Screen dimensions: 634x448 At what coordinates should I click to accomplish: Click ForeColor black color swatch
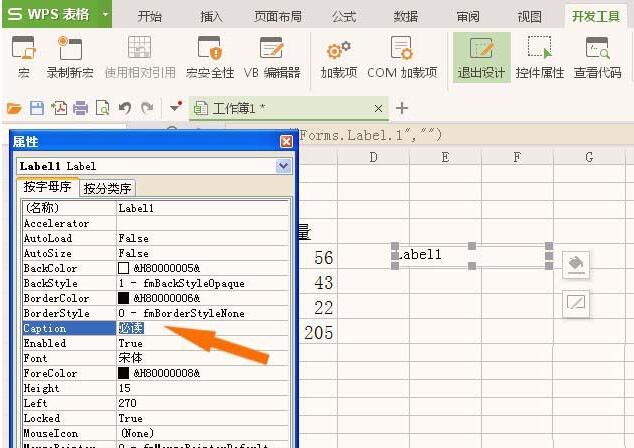click(123, 373)
